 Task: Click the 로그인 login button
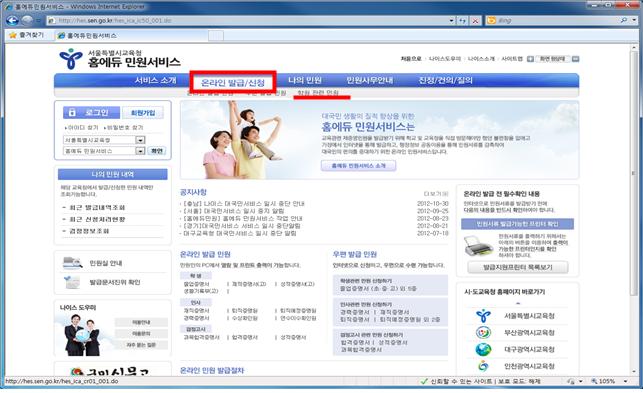[91, 112]
